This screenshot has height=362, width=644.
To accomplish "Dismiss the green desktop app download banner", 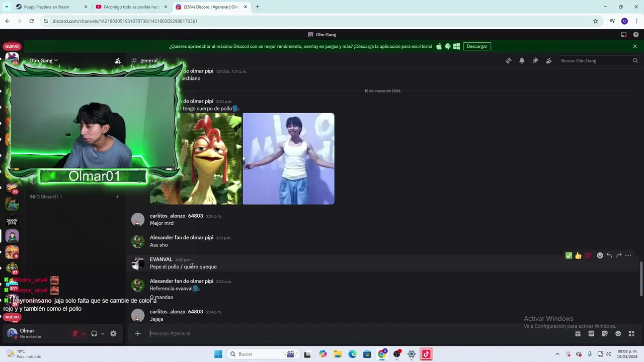I will (635, 46).
